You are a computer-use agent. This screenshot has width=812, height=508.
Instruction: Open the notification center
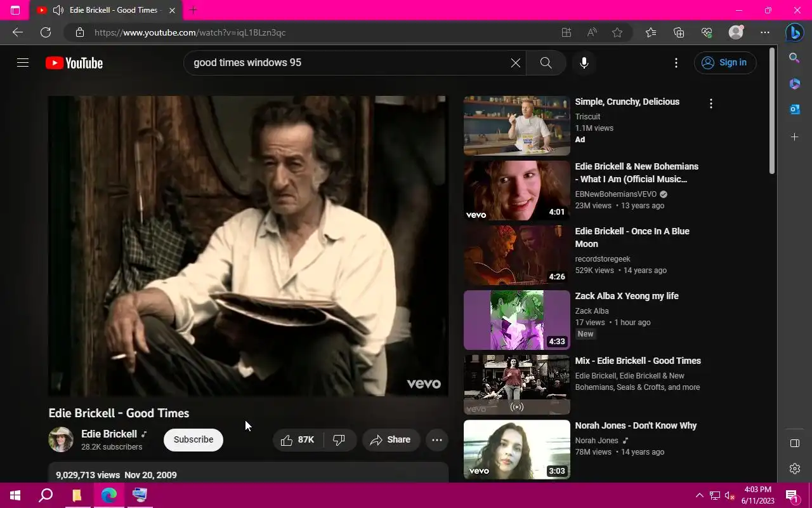(791, 495)
